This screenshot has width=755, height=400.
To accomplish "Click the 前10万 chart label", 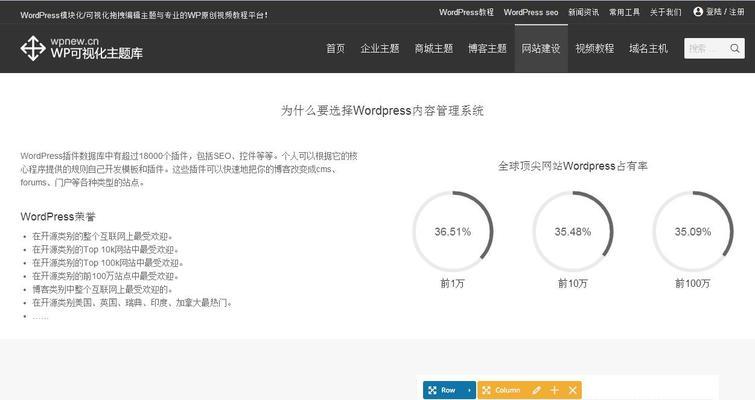I will [x=573, y=284].
